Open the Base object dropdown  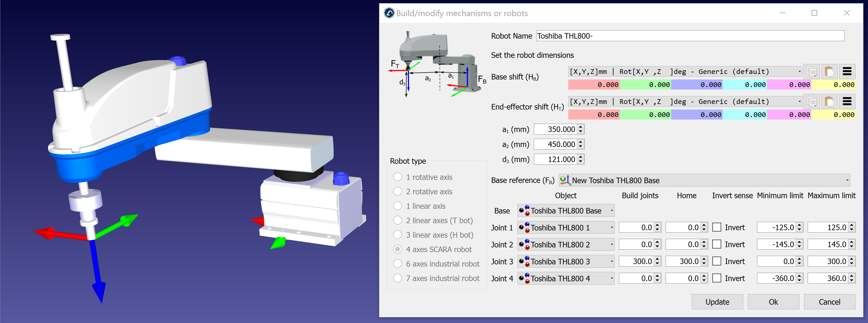(x=566, y=211)
